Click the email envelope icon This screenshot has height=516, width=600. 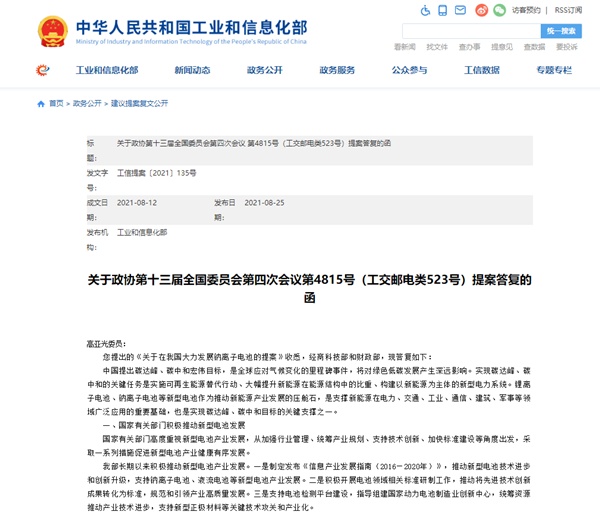[x=462, y=10]
